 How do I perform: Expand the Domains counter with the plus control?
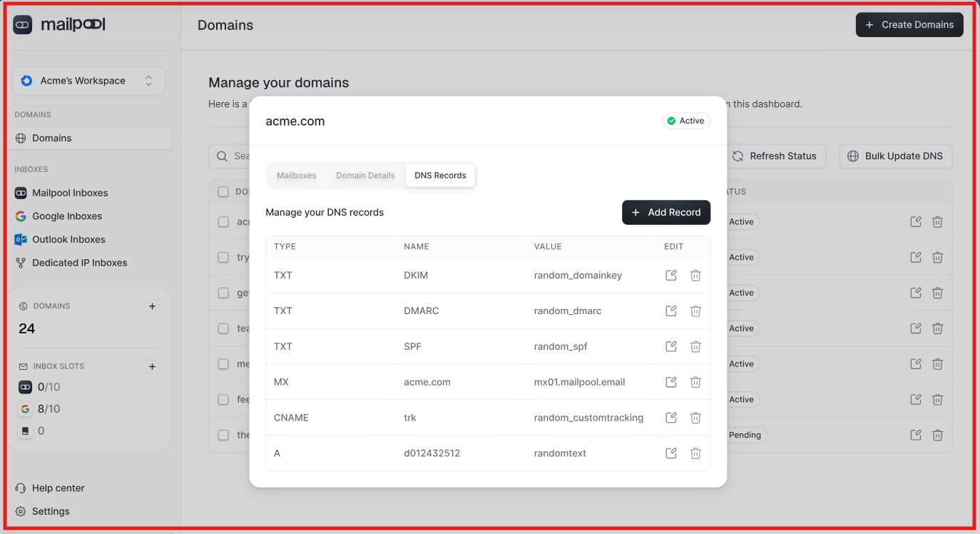click(153, 306)
